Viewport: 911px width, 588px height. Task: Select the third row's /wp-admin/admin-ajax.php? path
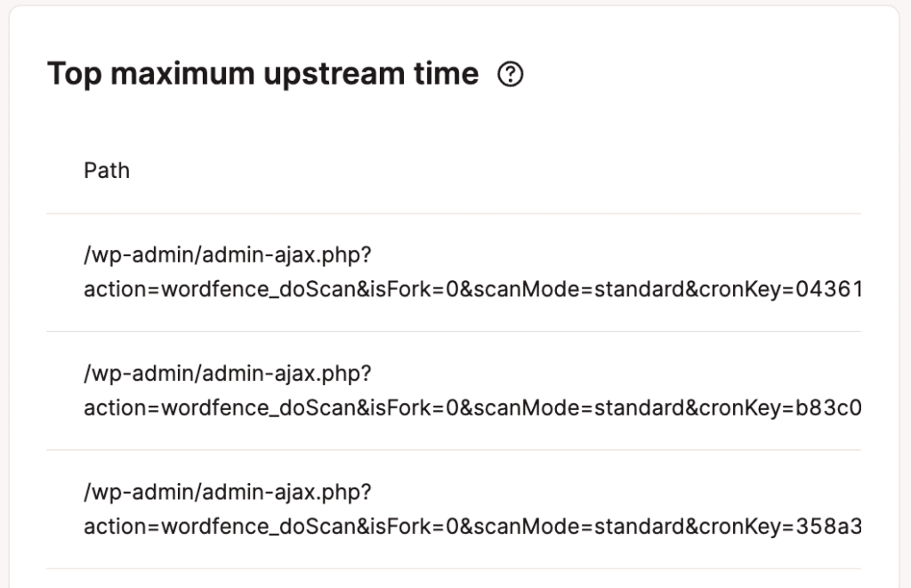pyautogui.click(x=227, y=492)
